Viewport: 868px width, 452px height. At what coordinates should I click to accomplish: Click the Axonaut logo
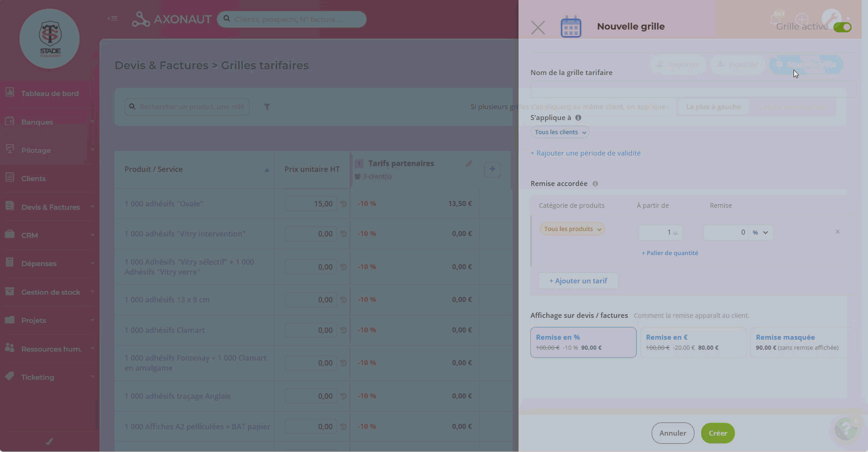[172, 19]
